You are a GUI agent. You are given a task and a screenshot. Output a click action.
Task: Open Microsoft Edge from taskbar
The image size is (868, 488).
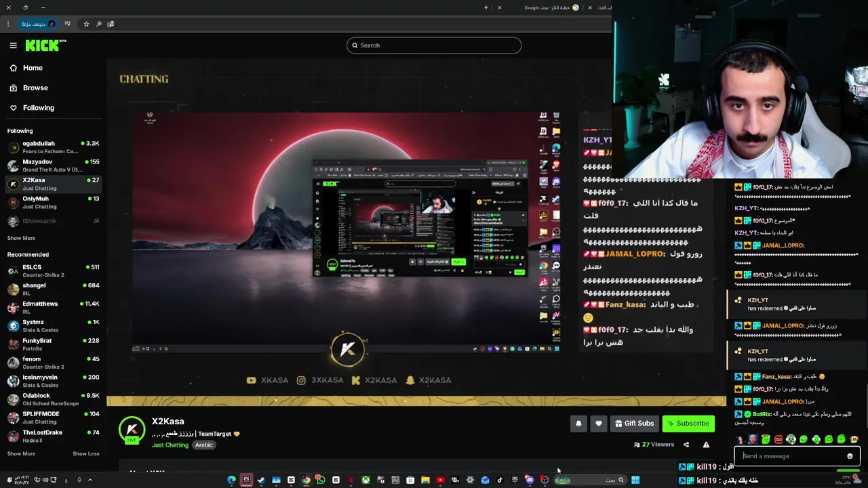[231, 480]
